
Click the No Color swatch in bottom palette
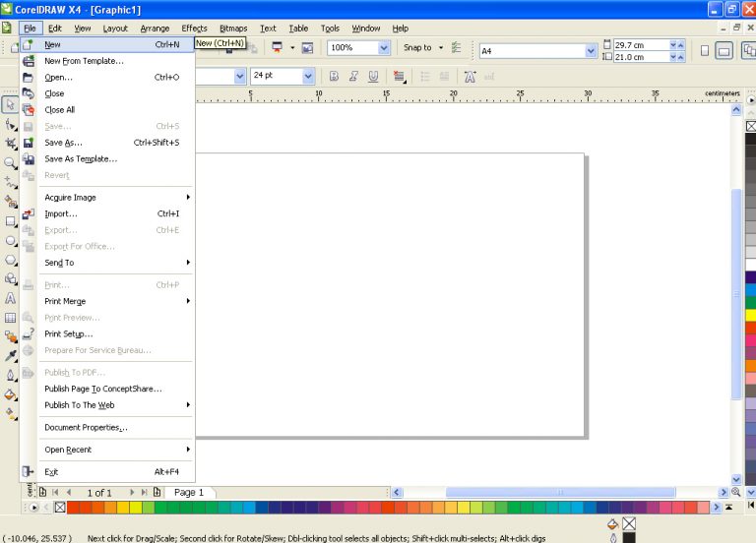60,508
